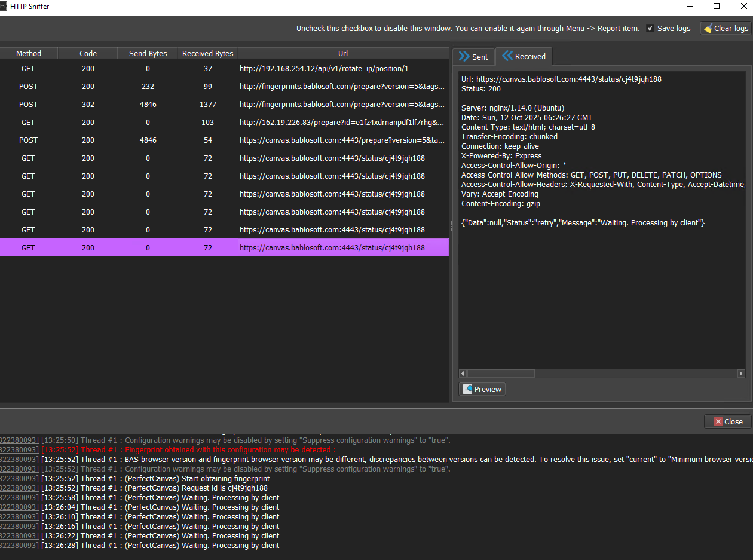Sort by the Method column header
The image size is (753, 560).
[29, 53]
